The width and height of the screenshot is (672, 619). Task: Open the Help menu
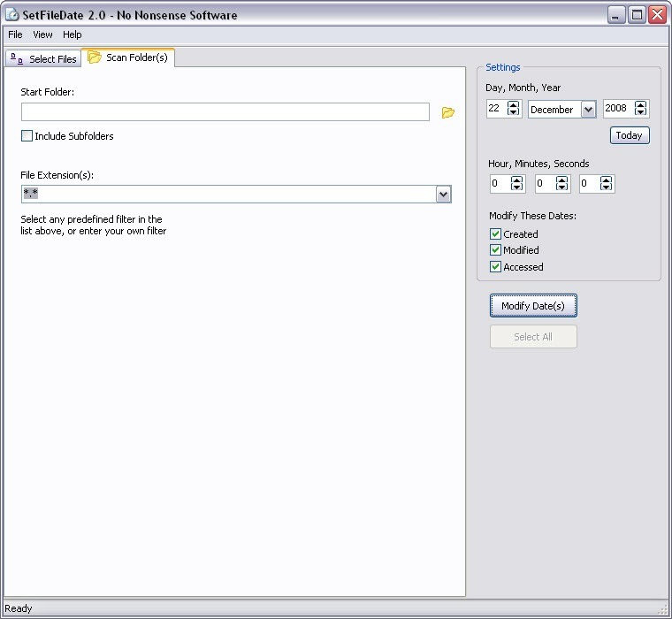(x=72, y=34)
